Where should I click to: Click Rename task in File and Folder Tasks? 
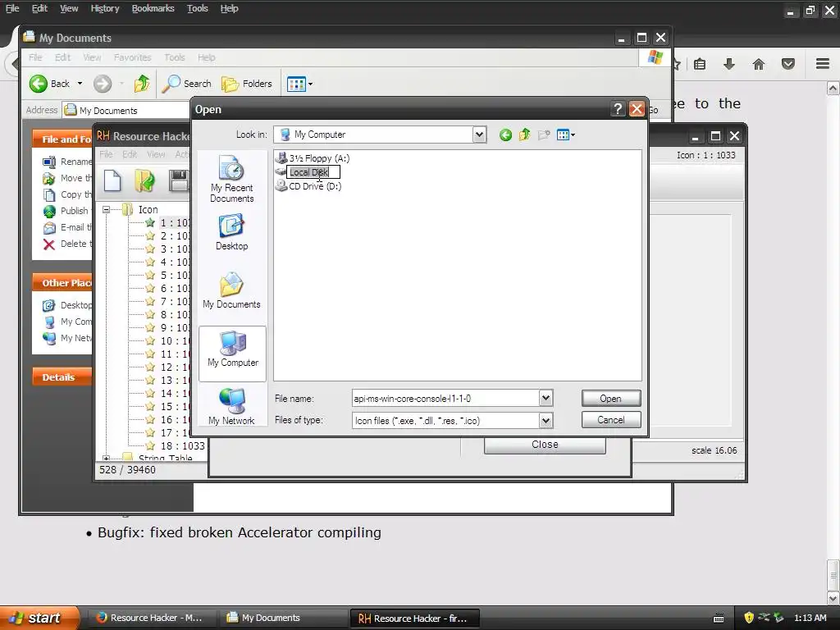click(x=67, y=162)
